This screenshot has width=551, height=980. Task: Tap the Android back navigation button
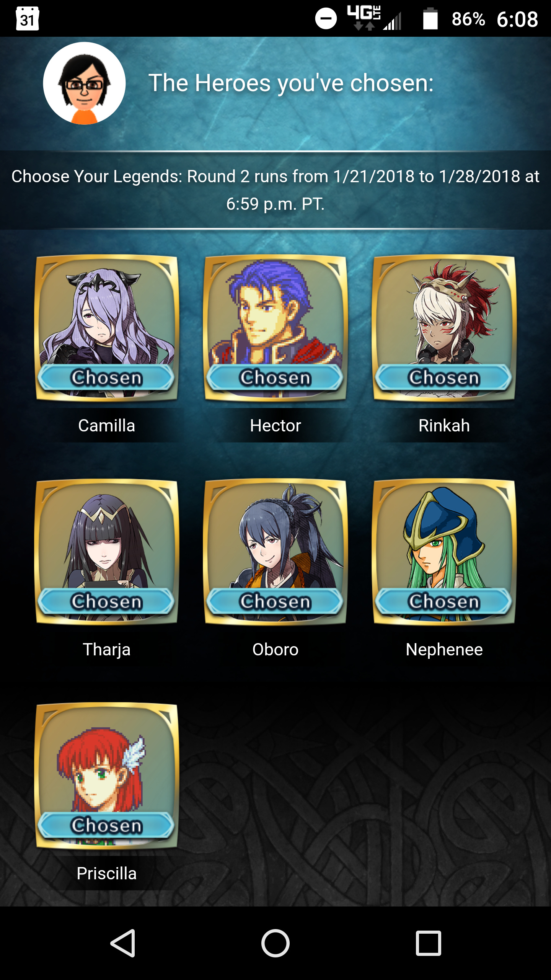tap(123, 943)
